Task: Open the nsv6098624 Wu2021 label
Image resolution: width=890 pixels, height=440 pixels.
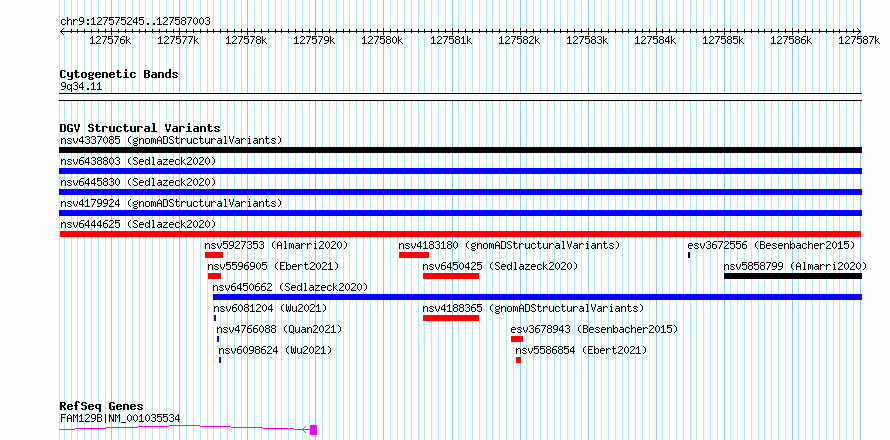Action: pyautogui.click(x=275, y=350)
